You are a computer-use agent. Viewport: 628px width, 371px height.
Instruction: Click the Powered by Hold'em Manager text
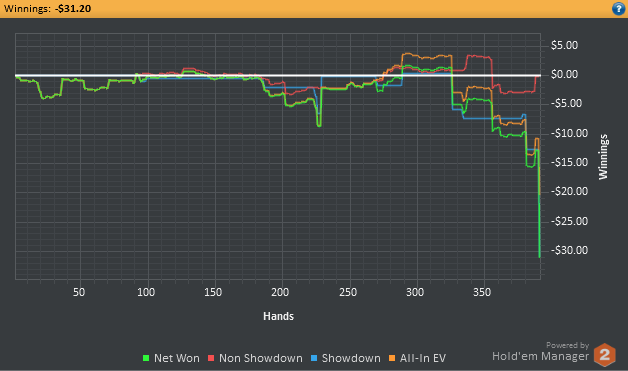[541, 351]
